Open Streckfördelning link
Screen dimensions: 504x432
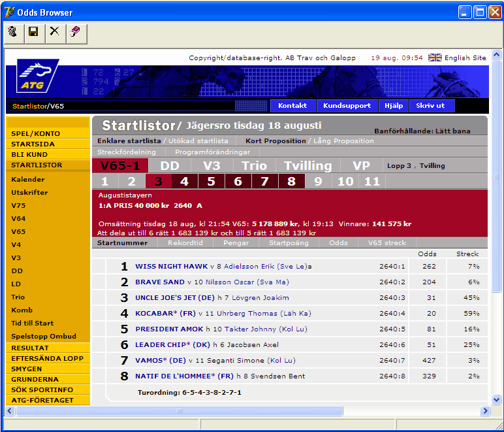127,152
